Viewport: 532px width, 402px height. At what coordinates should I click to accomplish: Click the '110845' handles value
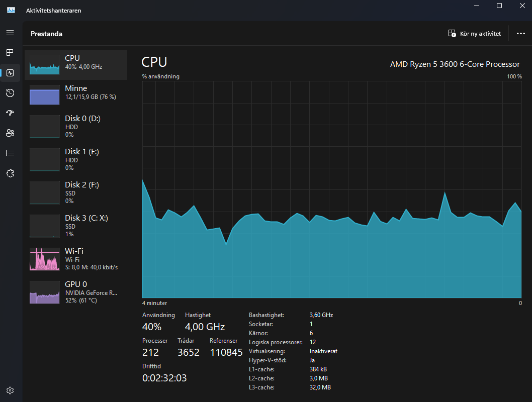(226, 353)
